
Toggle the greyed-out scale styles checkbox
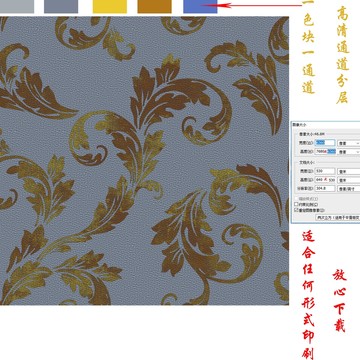coord(296,199)
